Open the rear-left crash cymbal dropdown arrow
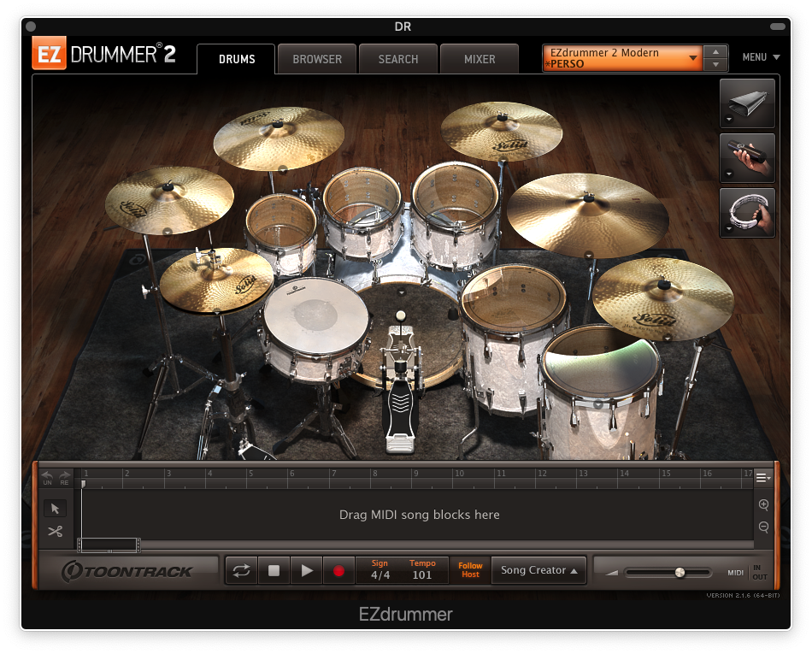 point(283,168)
